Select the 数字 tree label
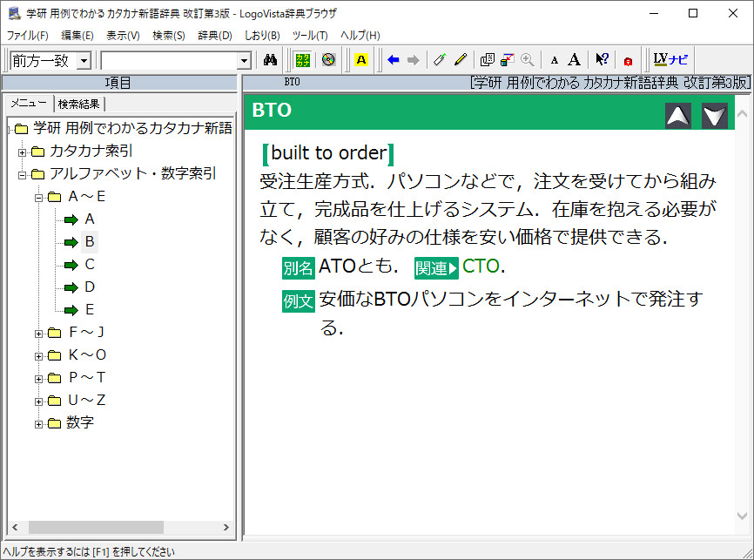754x560 pixels. (x=80, y=423)
